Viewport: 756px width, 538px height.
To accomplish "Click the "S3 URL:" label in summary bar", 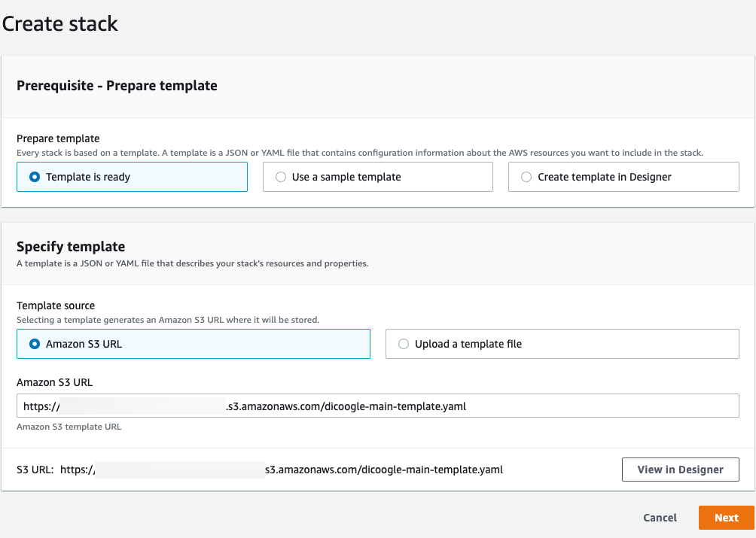I will coord(34,469).
